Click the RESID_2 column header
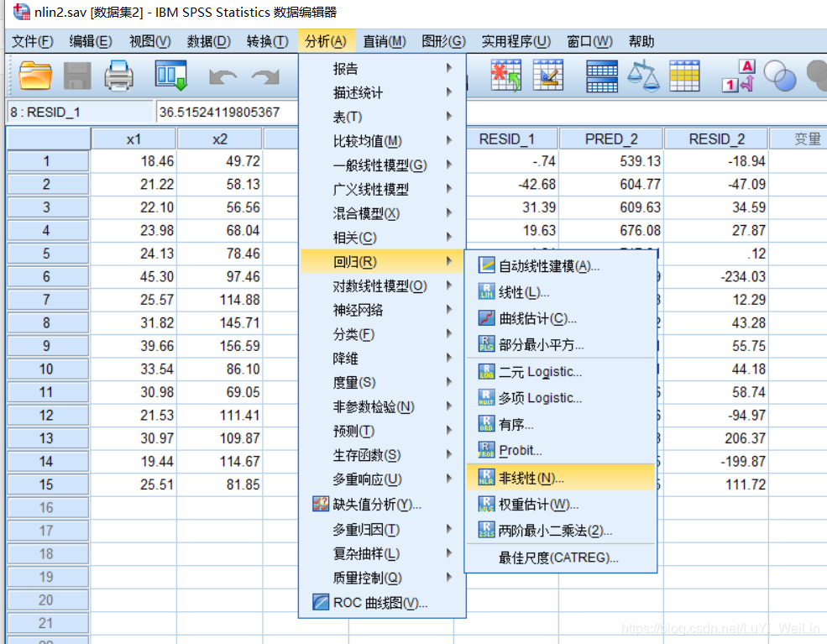The width and height of the screenshot is (827, 644). (x=716, y=139)
